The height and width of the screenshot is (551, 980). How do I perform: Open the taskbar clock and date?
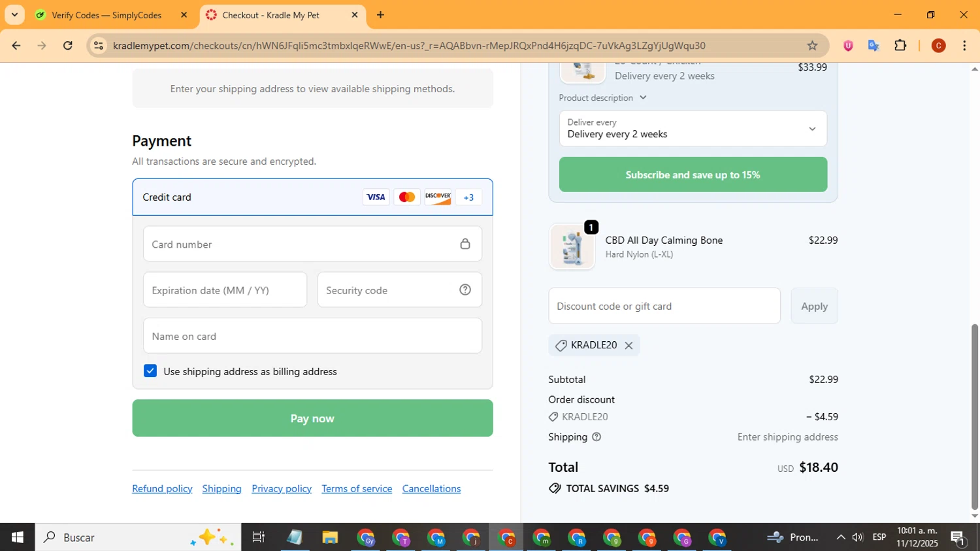coord(917,537)
